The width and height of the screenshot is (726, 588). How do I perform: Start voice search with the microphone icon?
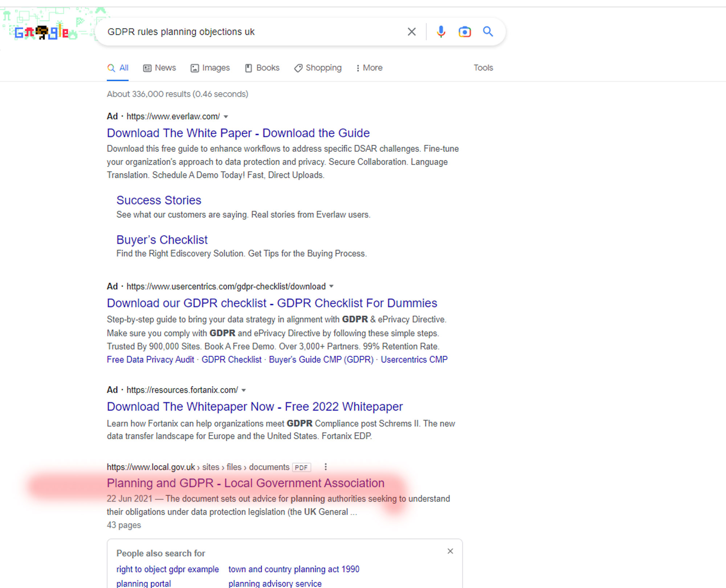click(x=441, y=32)
